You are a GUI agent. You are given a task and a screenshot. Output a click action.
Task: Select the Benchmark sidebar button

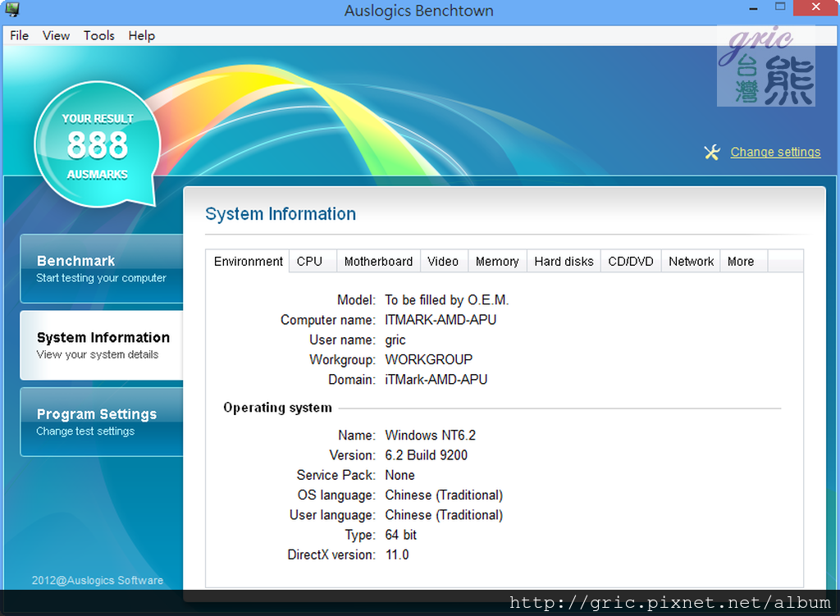[102, 268]
